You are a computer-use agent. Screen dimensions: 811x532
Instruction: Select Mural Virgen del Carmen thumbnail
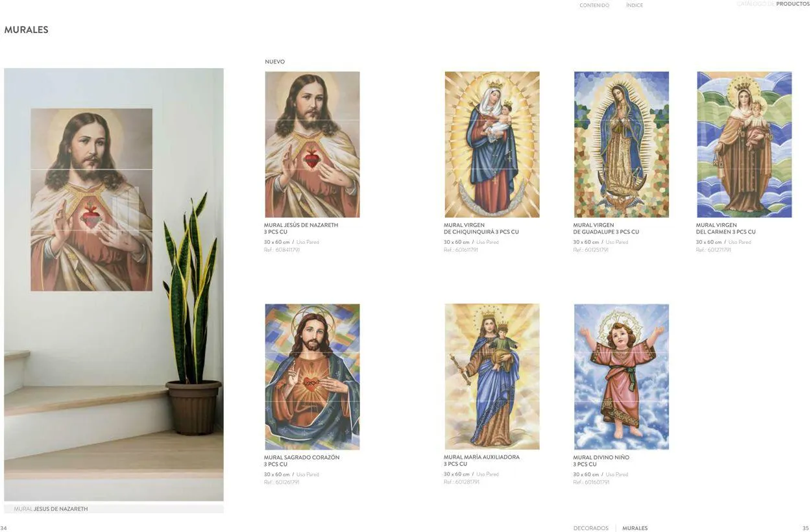click(744, 144)
